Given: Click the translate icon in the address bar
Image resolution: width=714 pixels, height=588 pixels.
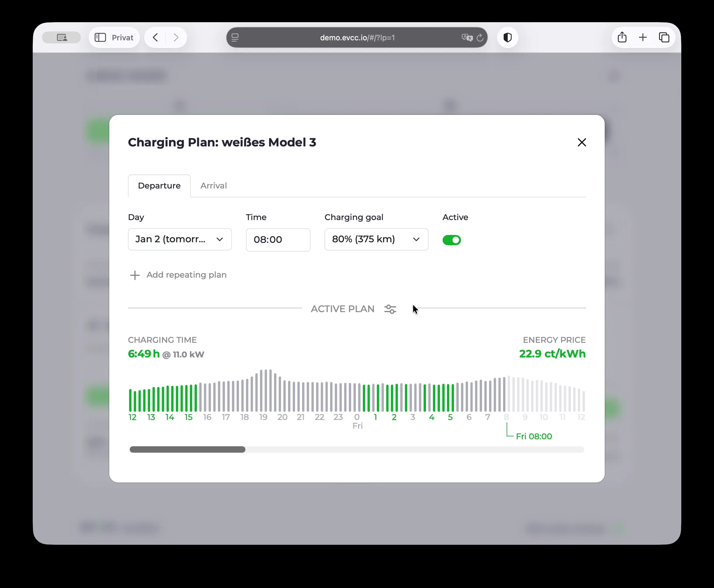Looking at the screenshot, I should 467,38.
